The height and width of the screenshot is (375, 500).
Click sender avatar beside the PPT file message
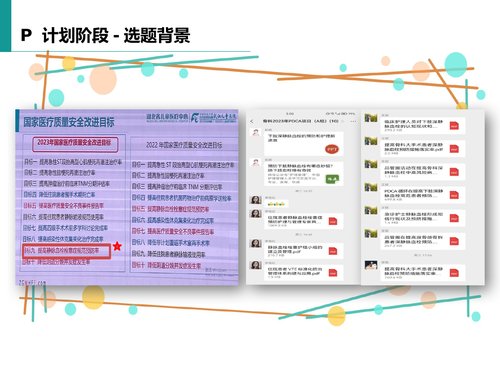coord(256,132)
